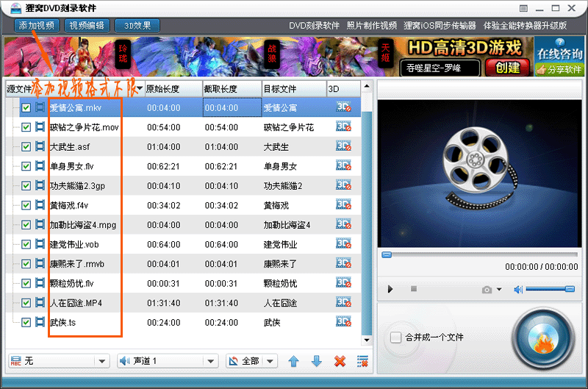Click the 吞噬星空-罗峰 banner field
The image size is (588, 389).
coord(440,68)
